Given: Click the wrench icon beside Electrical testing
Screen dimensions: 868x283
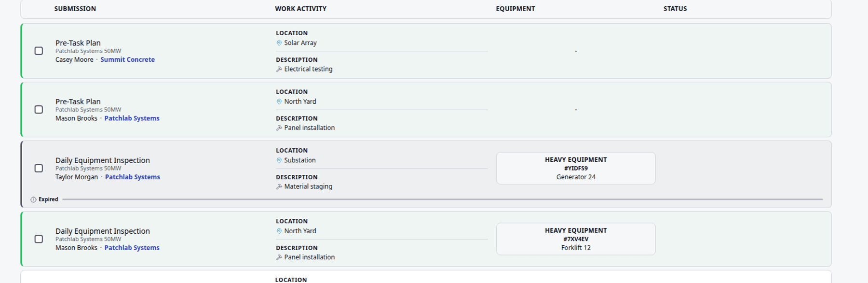Looking at the screenshot, I should click(x=279, y=70).
